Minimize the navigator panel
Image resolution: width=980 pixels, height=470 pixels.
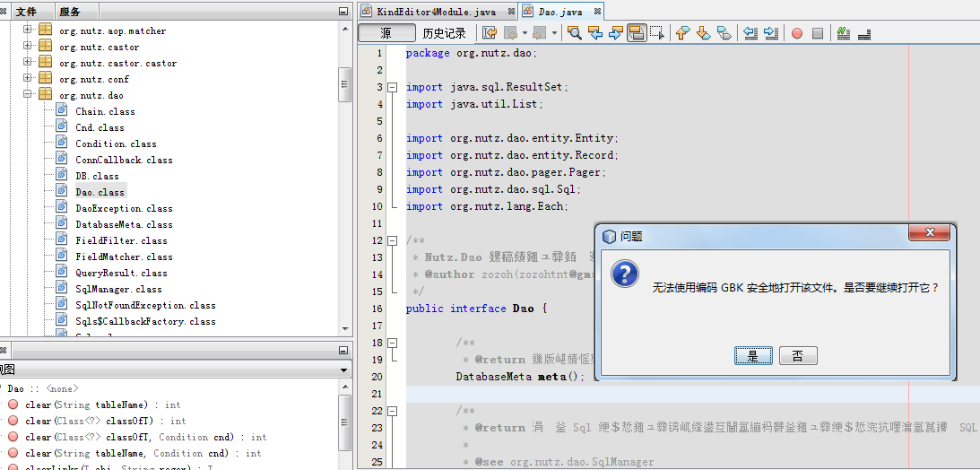(x=343, y=350)
